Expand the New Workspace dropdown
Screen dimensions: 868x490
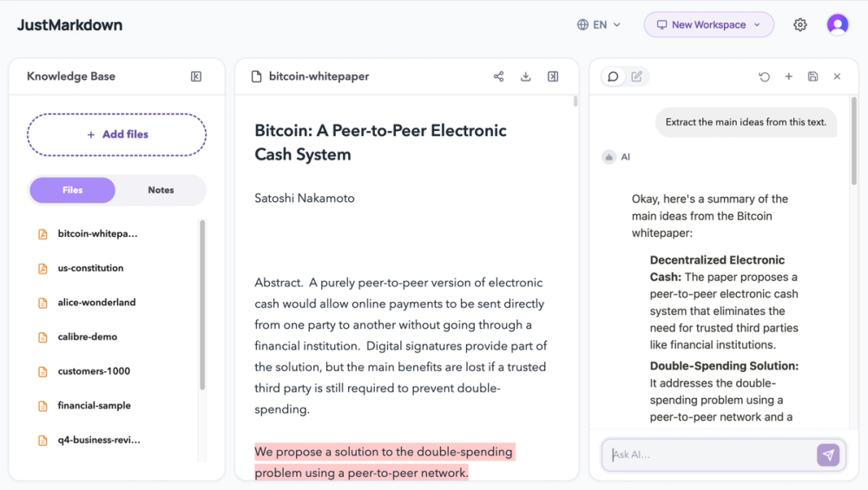pos(708,25)
